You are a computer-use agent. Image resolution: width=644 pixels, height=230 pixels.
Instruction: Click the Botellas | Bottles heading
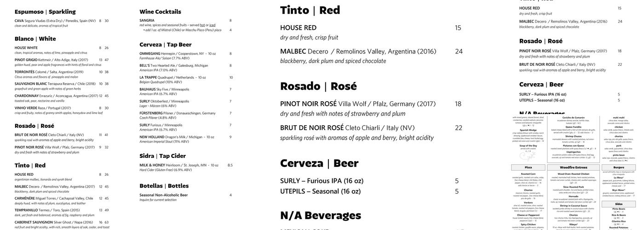pyautogui.click(x=164, y=186)
